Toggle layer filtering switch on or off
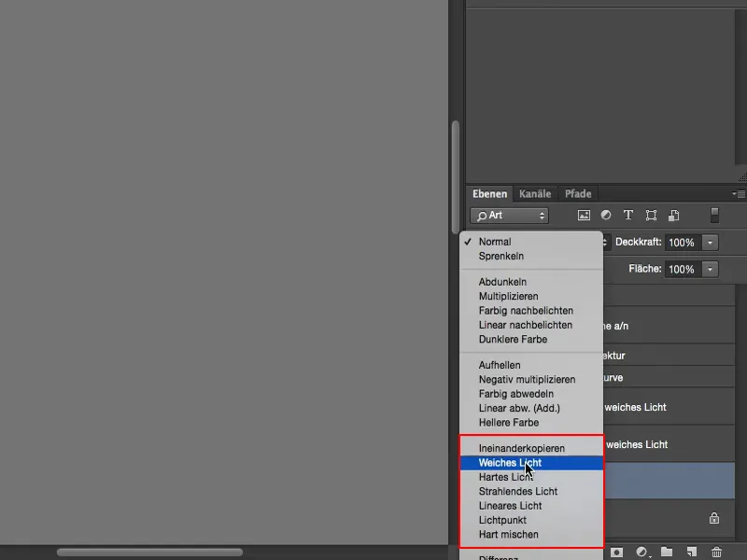 pos(714,216)
